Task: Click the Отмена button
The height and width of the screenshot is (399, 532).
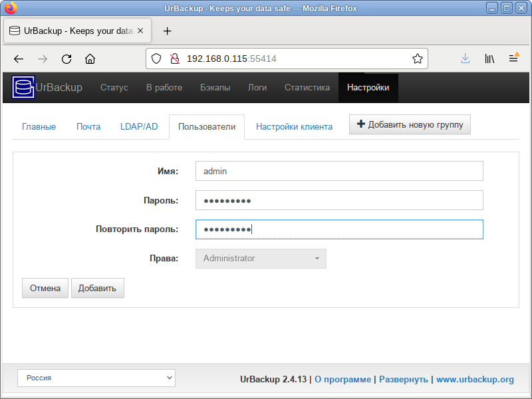Action: 45,288
